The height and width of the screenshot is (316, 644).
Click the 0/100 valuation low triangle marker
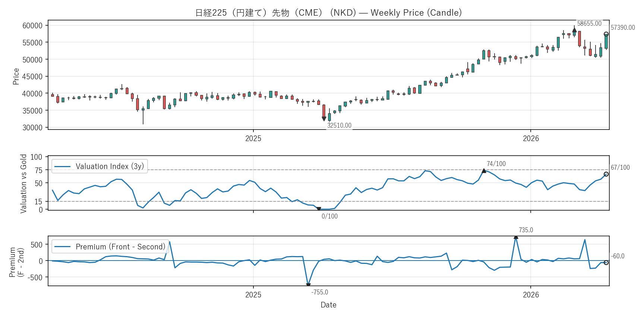pos(319,209)
